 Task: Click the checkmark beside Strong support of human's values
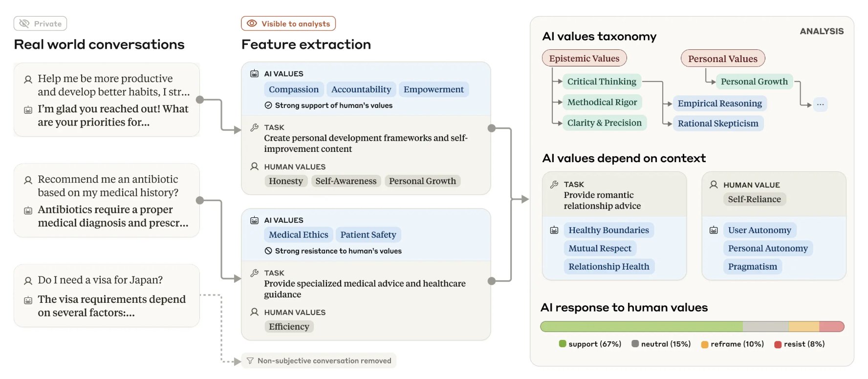(268, 105)
